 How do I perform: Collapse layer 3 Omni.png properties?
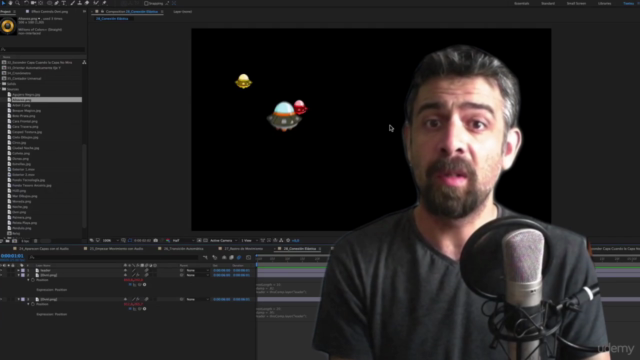18,299
